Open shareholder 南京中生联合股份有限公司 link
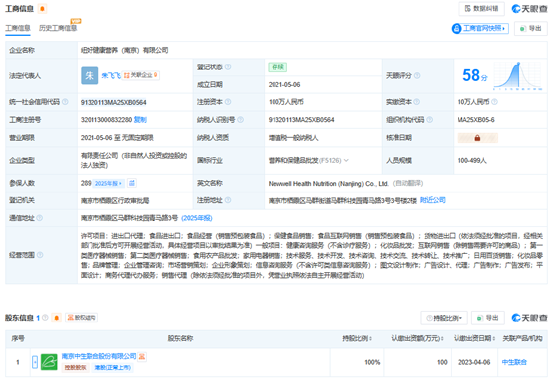Image resolution: width=550 pixels, height=386 pixels. [99, 356]
